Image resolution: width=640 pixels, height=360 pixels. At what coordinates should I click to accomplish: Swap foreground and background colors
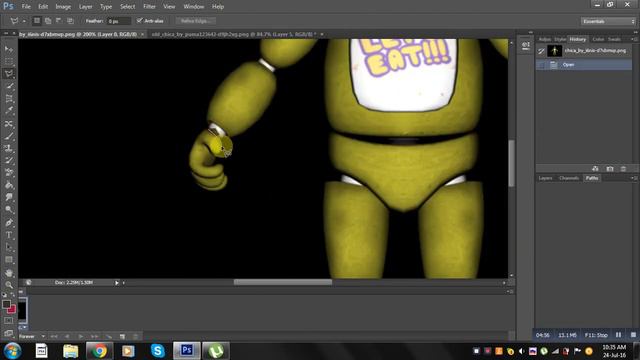(x=13, y=295)
